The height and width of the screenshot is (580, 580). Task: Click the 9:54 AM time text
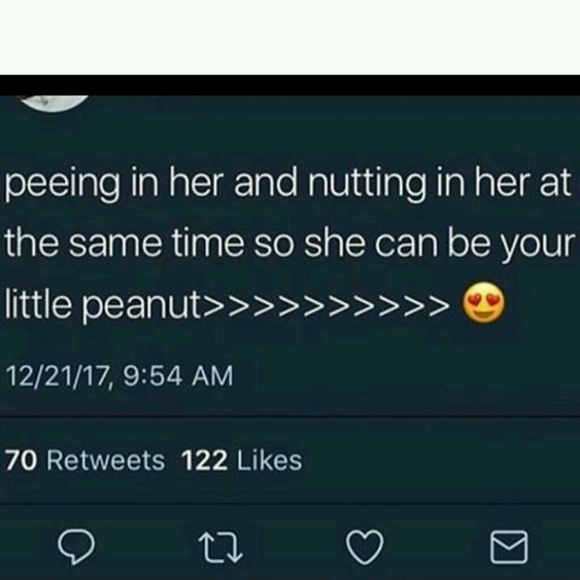(x=178, y=376)
